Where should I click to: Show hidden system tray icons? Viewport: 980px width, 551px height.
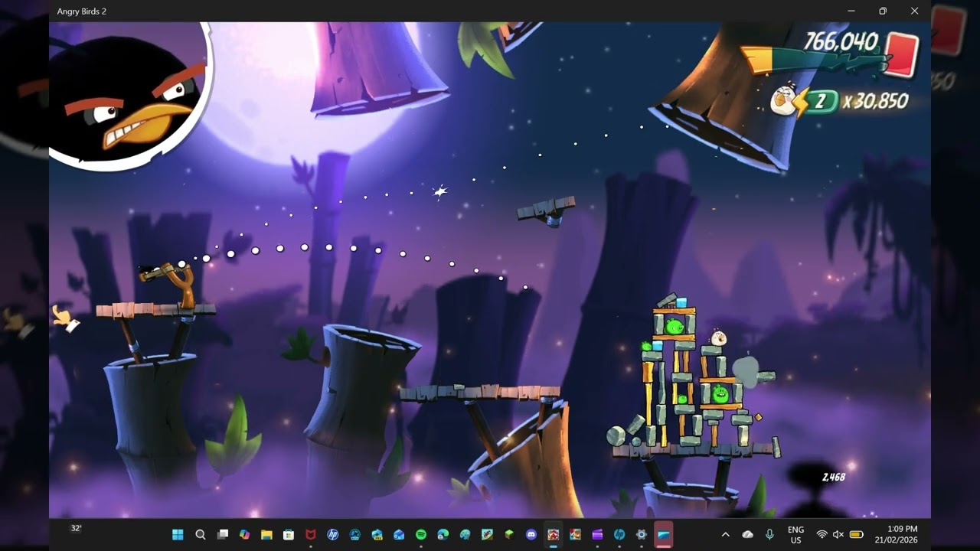coord(726,534)
